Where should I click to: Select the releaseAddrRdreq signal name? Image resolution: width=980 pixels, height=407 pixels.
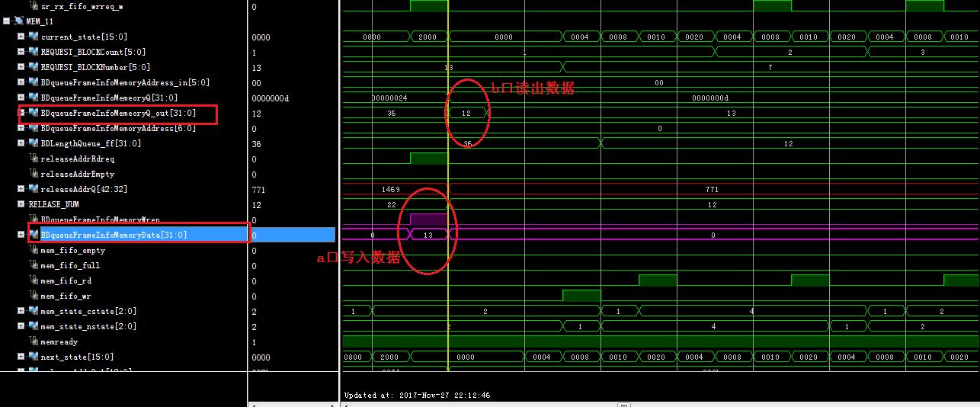click(77, 159)
